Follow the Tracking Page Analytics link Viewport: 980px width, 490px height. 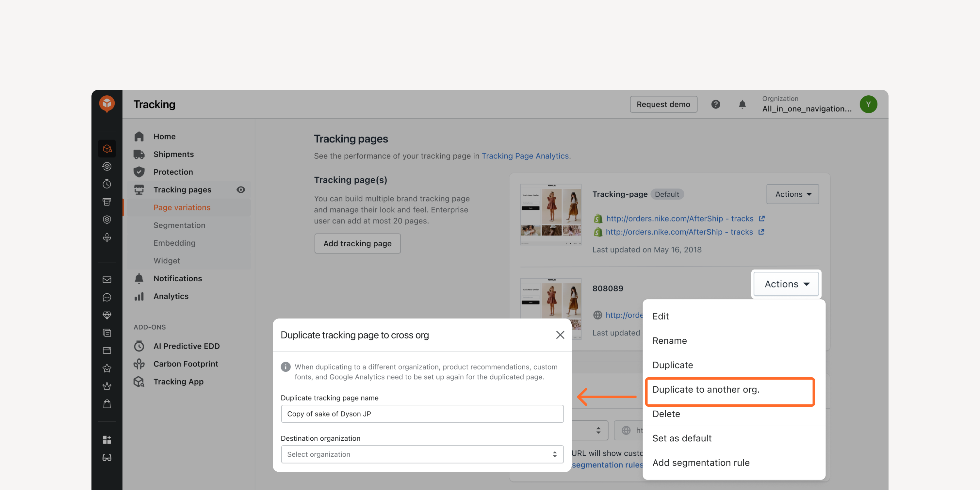(x=525, y=156)
